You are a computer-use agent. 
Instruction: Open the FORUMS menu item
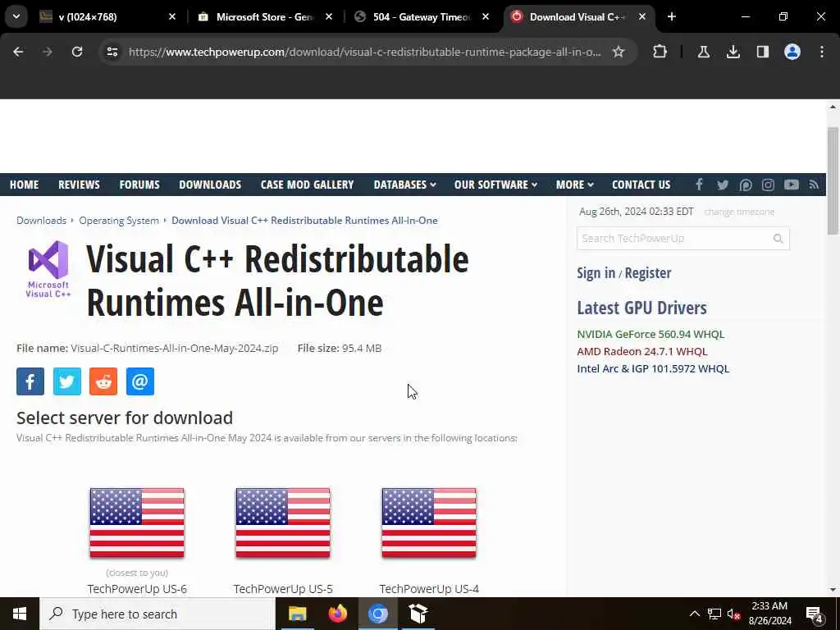point(139,185)
